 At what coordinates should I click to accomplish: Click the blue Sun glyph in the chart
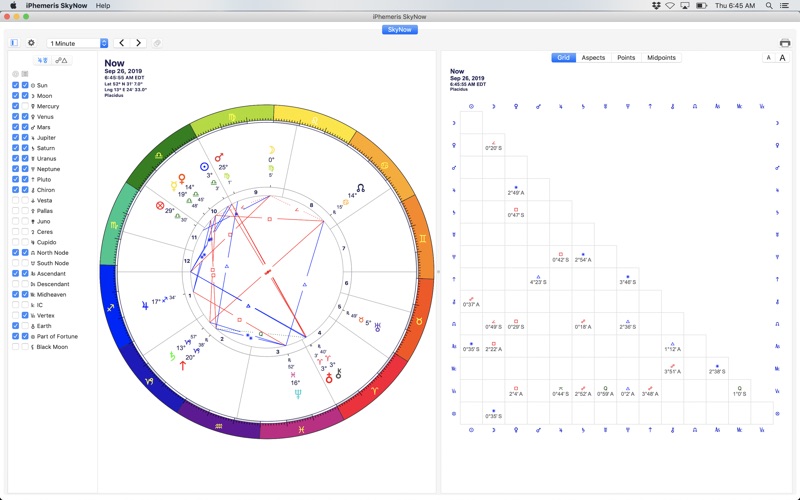point(204,166)
